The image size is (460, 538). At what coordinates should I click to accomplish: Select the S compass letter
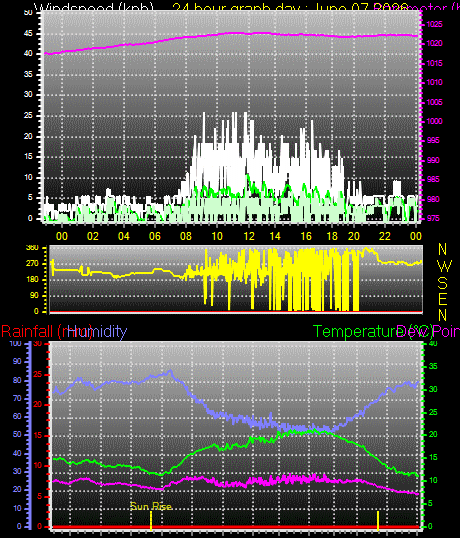click(x=443, y=283)
